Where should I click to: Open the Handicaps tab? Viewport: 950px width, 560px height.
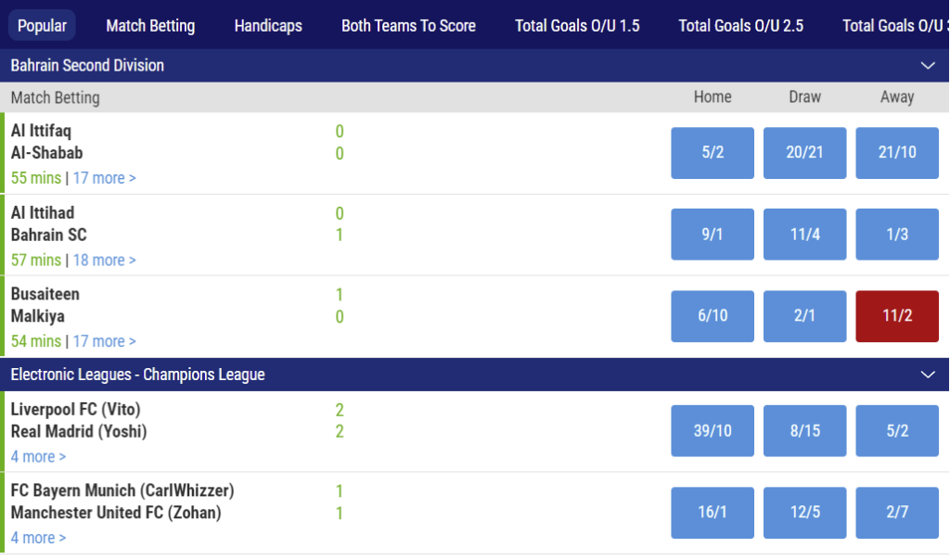pos(268,25)
